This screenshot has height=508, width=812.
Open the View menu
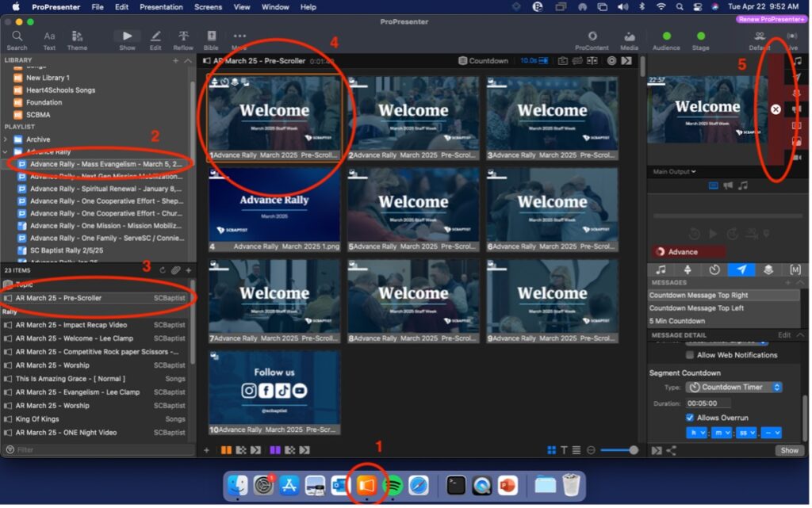tap(241, 6)
